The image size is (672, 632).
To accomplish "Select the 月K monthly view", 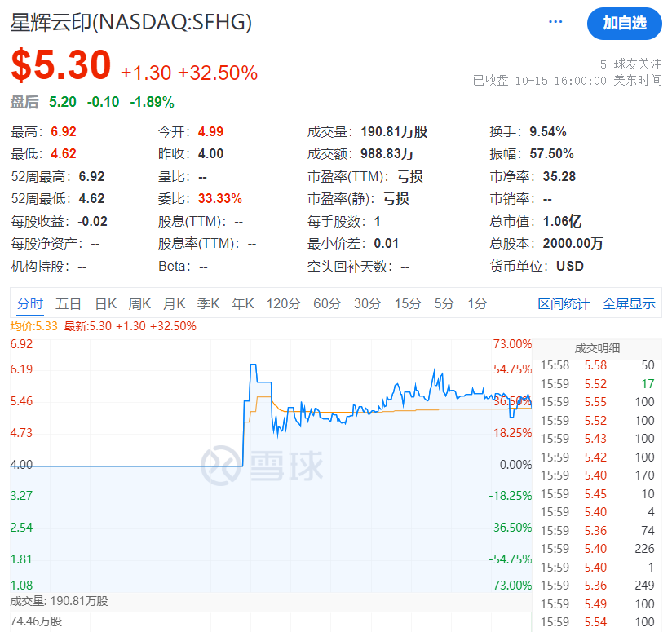I will coord(174,303).
